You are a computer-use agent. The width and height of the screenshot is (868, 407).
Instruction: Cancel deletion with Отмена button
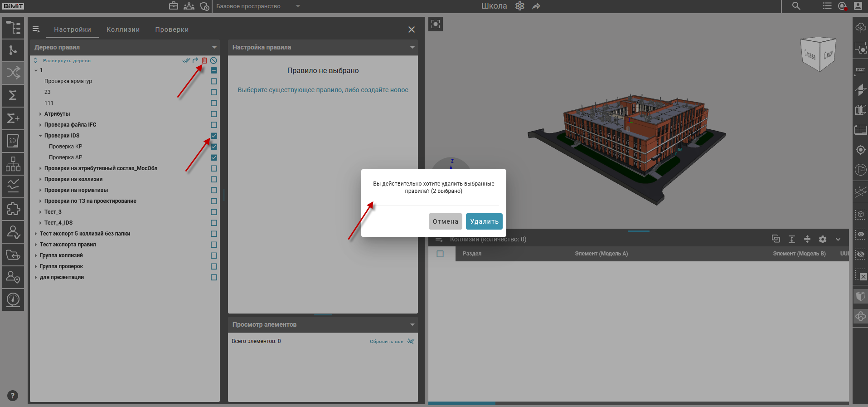pyautogui.click(x=445, y=221)
